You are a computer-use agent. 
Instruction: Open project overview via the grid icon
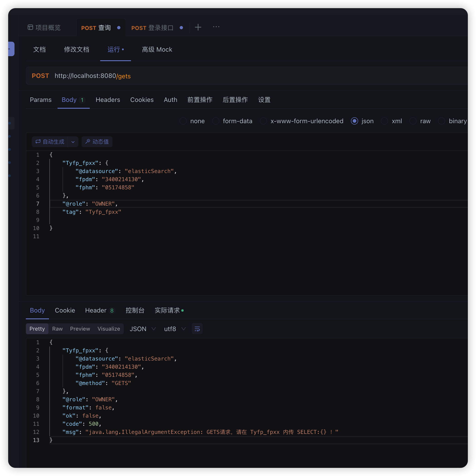(x=30, y=27)
